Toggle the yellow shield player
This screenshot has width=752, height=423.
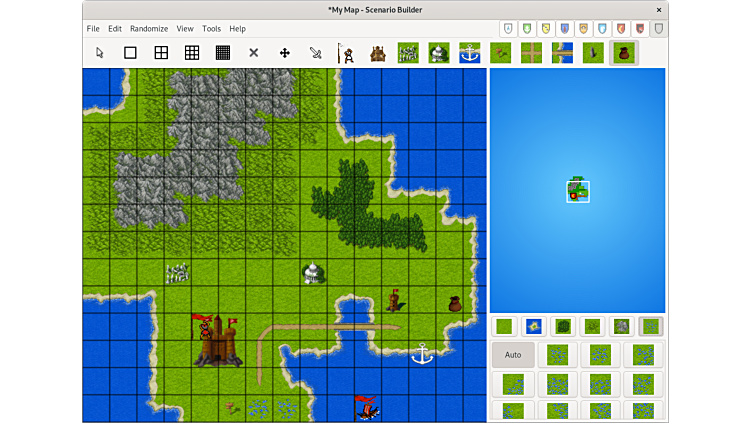(x=546, y=29)
